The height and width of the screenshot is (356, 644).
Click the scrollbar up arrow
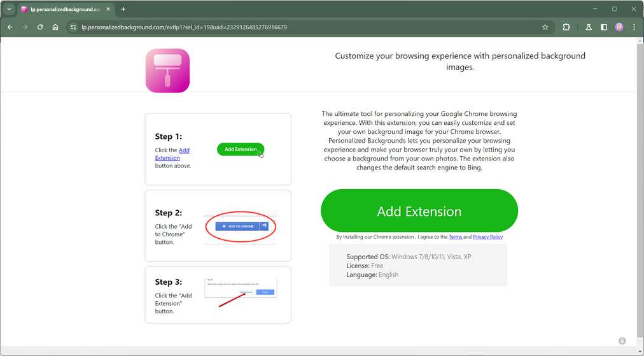coord(640,41)
